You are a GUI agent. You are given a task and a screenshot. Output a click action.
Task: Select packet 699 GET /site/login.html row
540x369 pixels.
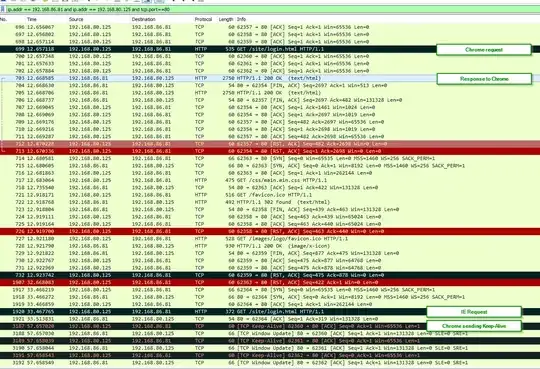coord(270,49)
